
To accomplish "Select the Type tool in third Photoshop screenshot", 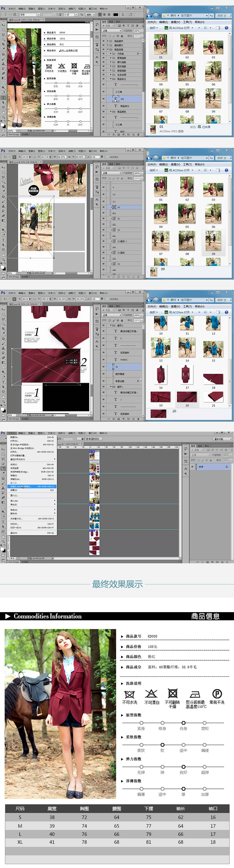I will pos(3,382).
